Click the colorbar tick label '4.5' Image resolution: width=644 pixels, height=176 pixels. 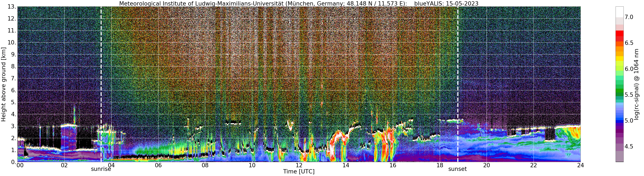click(629, 147)
